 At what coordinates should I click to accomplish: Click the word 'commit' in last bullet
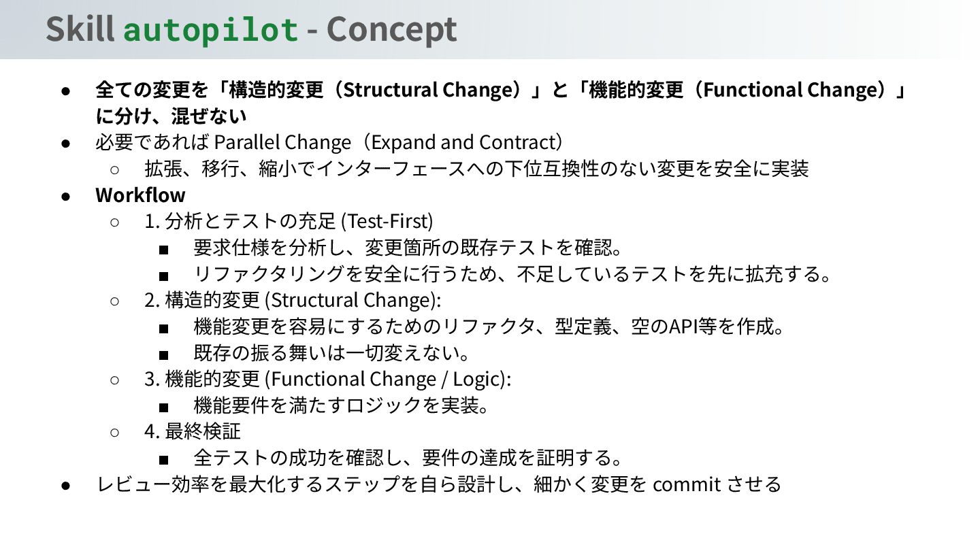tap(687, 484)
